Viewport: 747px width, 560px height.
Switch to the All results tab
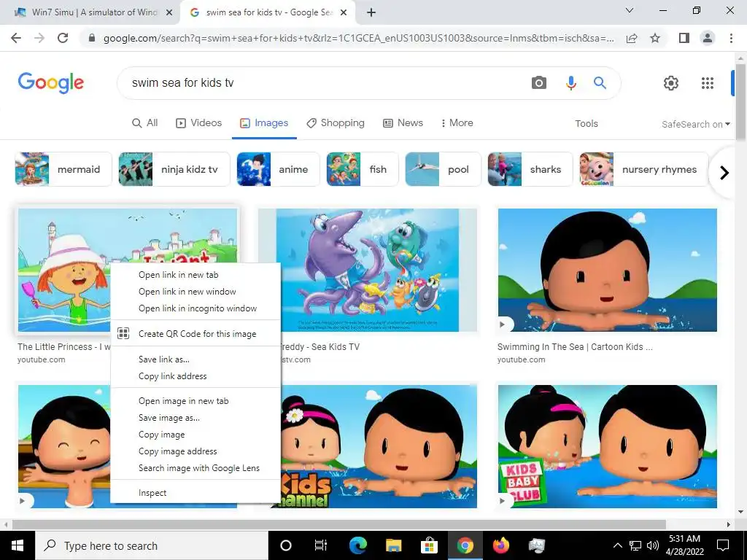145,122
